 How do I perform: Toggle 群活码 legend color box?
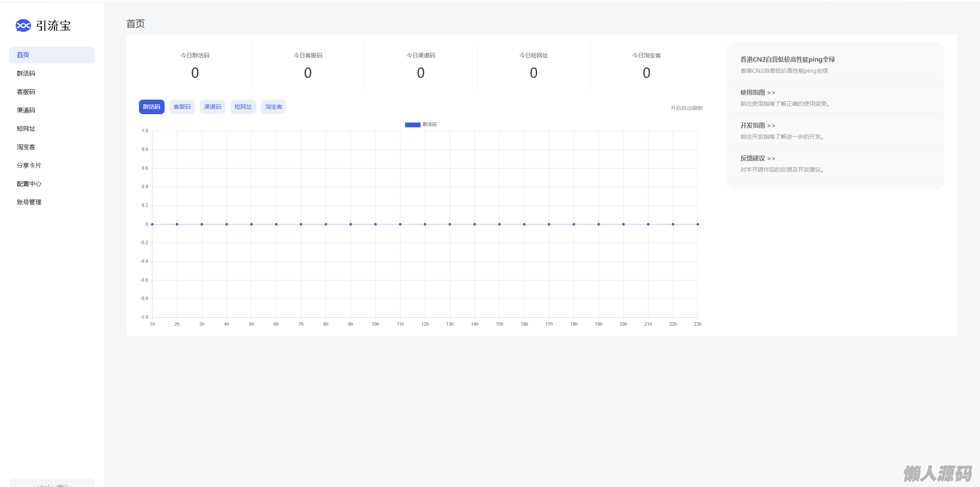[413, 125]
